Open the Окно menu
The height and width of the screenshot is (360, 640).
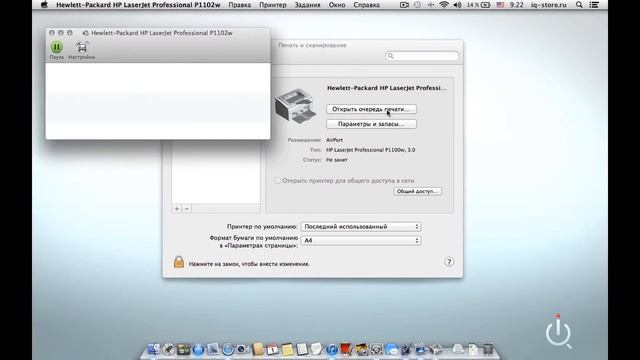coord(337,5)
